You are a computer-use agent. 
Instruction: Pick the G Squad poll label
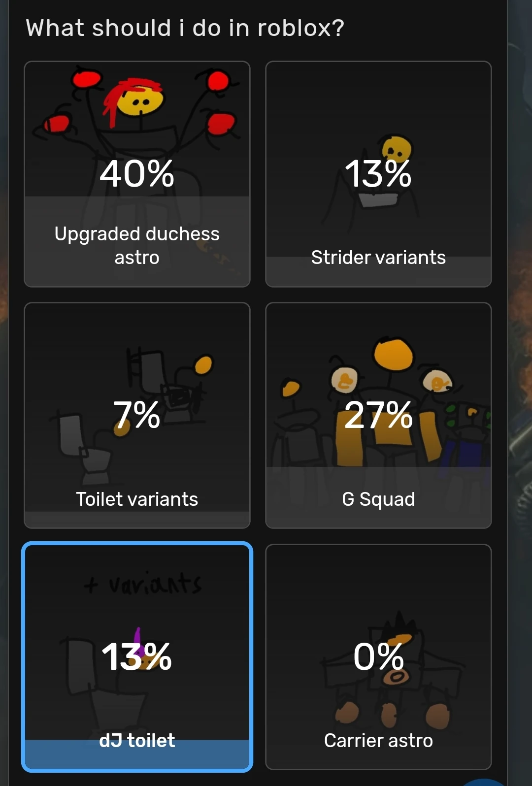[378, 499]
